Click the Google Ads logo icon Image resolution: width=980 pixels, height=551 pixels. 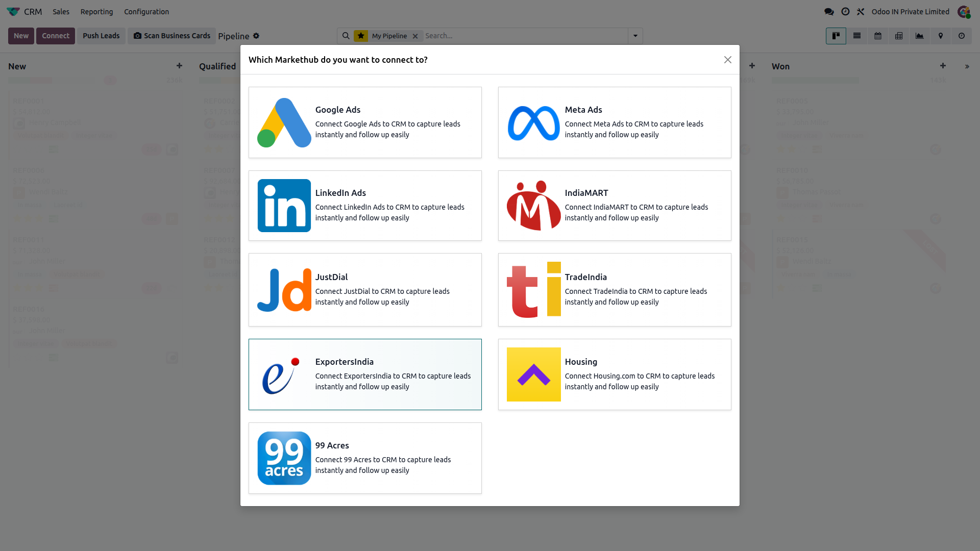284,122
